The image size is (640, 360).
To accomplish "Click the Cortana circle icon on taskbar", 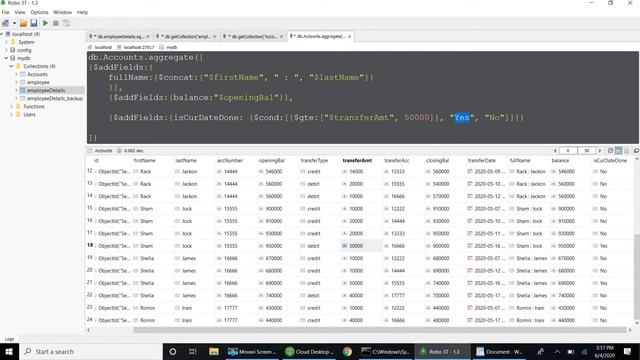I will coord(173,351).
